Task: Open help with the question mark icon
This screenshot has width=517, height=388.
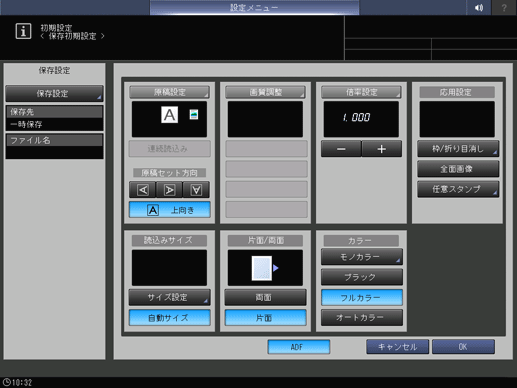Action: pos(504,7)
